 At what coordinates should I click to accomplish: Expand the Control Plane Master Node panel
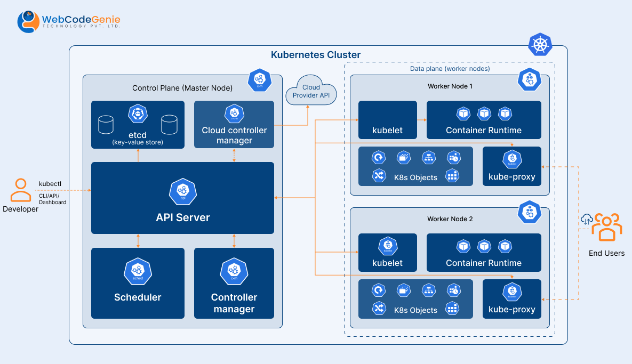(183, 88)
